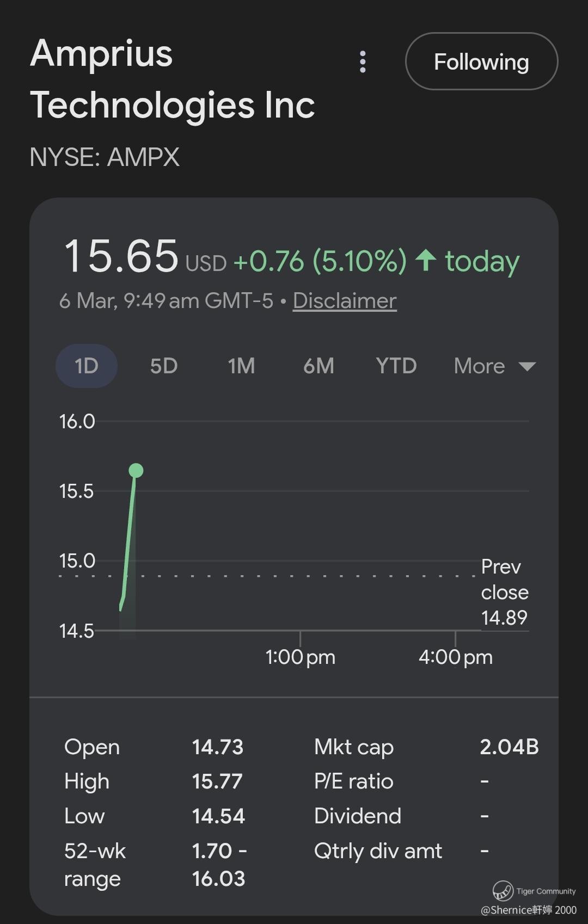Select the YTD chart range
This screenshot has width=588, height=924.
[396, 366]
